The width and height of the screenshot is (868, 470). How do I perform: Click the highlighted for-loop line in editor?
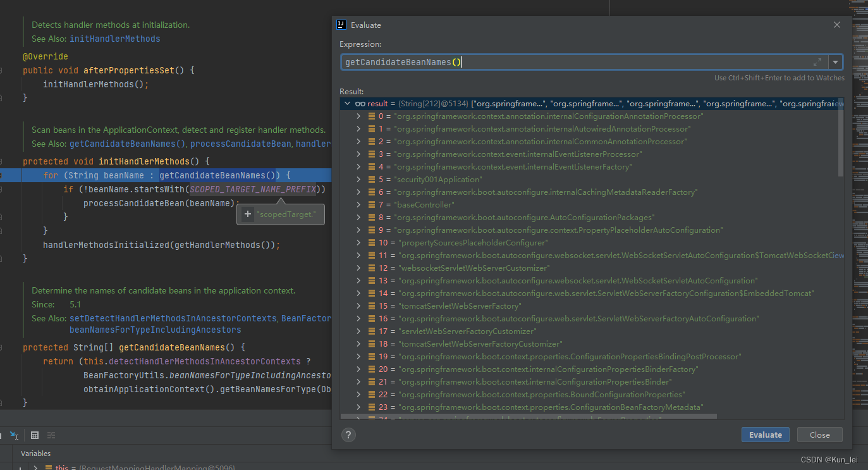(167, 175)
